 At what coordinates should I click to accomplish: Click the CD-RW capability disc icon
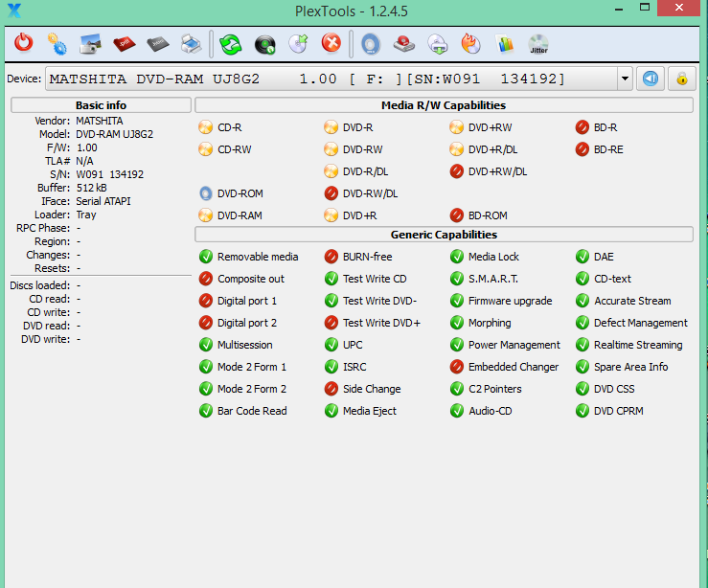[205, 149]
